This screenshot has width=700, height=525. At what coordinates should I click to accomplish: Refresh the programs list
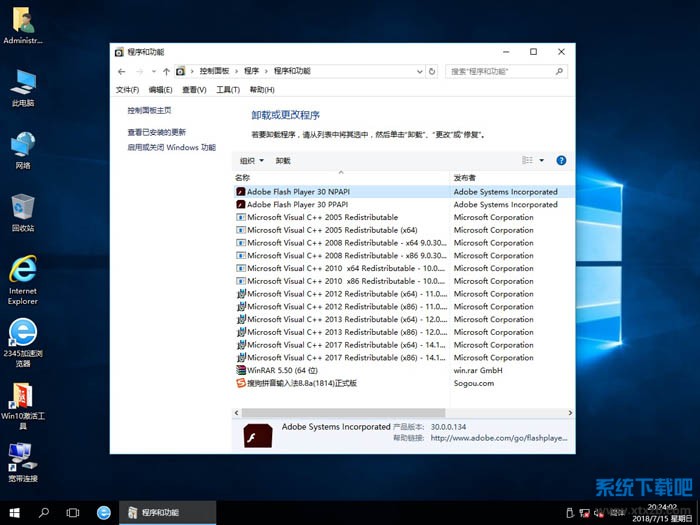[432, 72]
